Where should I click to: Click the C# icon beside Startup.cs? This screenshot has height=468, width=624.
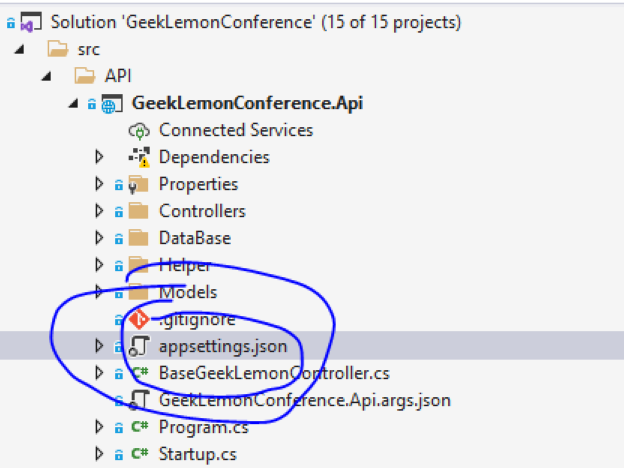140,454
